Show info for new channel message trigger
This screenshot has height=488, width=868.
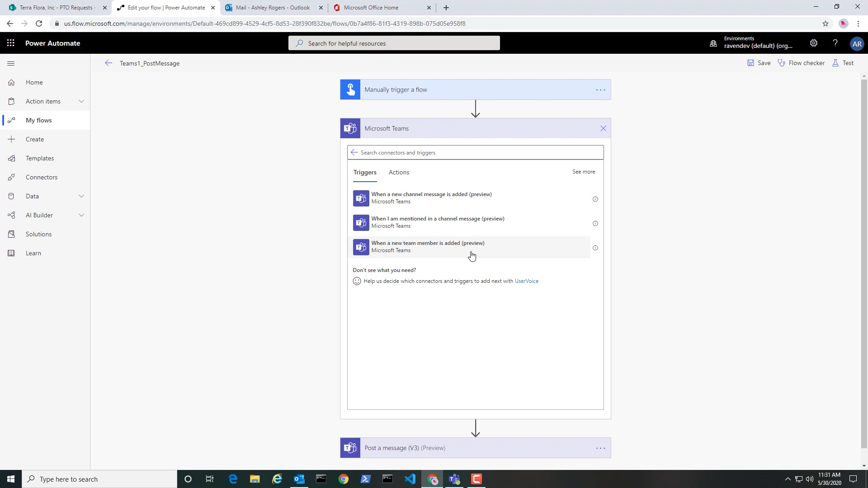point(595,199)
